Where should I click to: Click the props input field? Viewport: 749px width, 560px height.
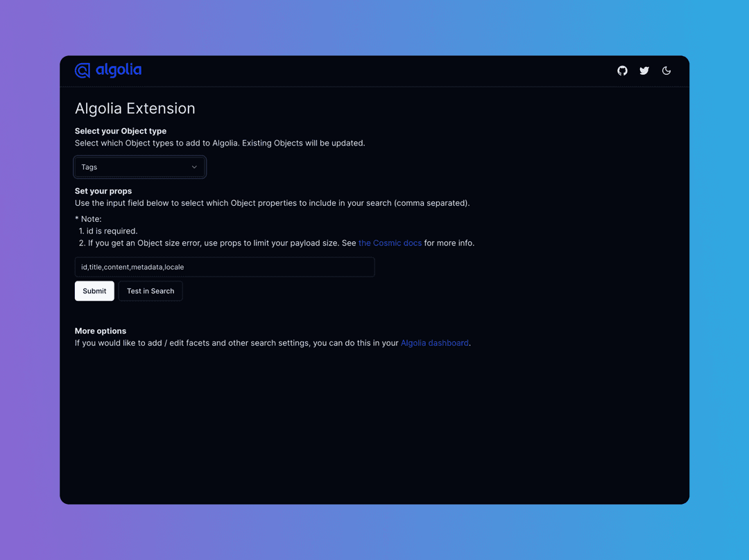[x=225, y=267]
